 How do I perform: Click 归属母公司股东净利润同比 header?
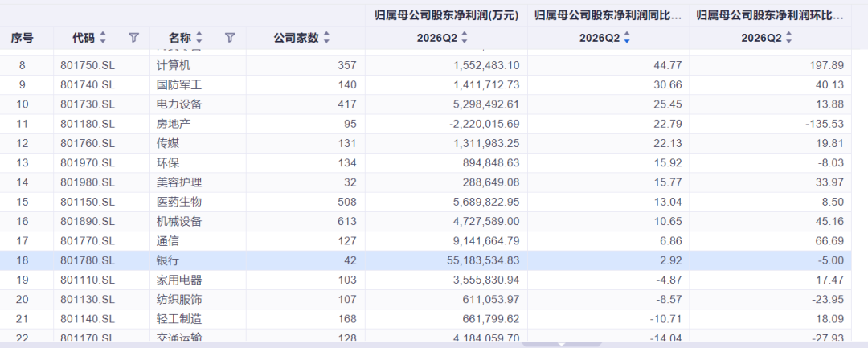click(x=608, y=16)
